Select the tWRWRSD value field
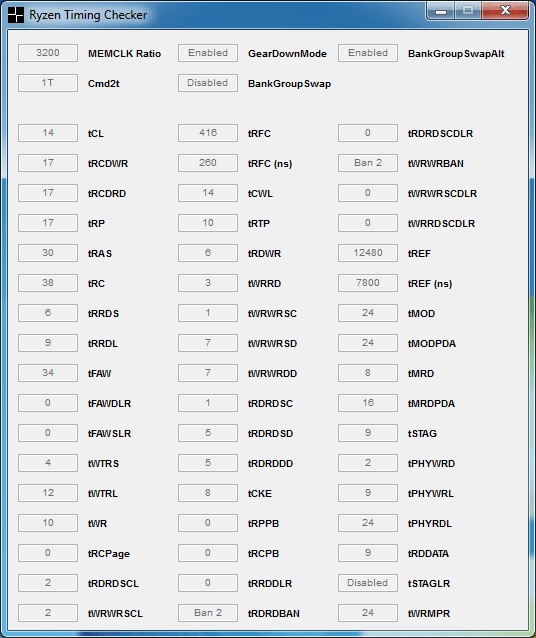 [x=208, y=343]
